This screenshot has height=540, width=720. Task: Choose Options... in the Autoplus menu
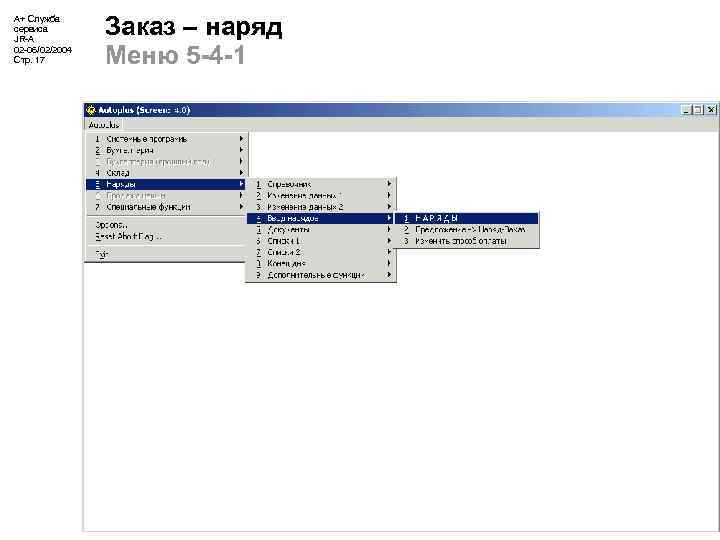167,225
